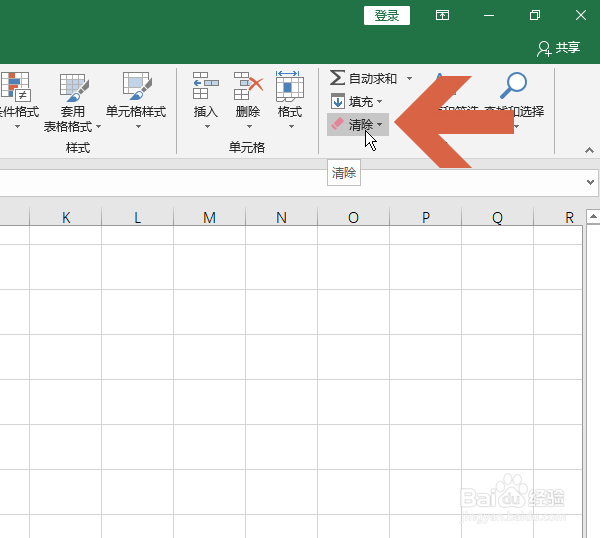Open dropdown arrow under Delete
The width and height of the screenshot is (600, 538).
pyautogui.click(x=249, y=127)
